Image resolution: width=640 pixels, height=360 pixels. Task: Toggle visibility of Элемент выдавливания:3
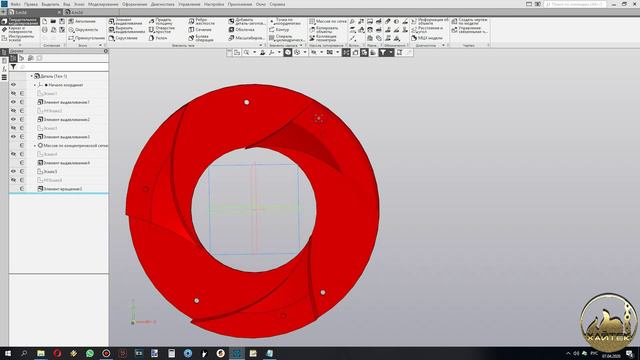click(13, 137)
